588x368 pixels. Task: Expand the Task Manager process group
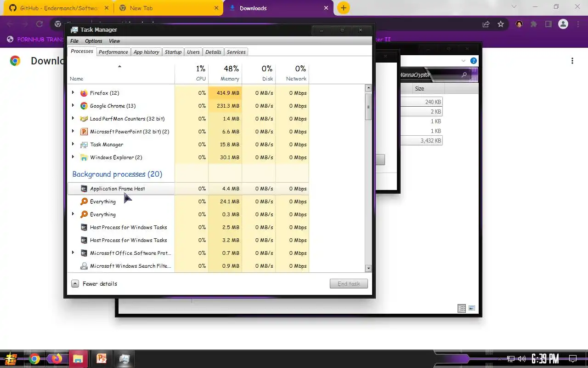click(73, 144)
